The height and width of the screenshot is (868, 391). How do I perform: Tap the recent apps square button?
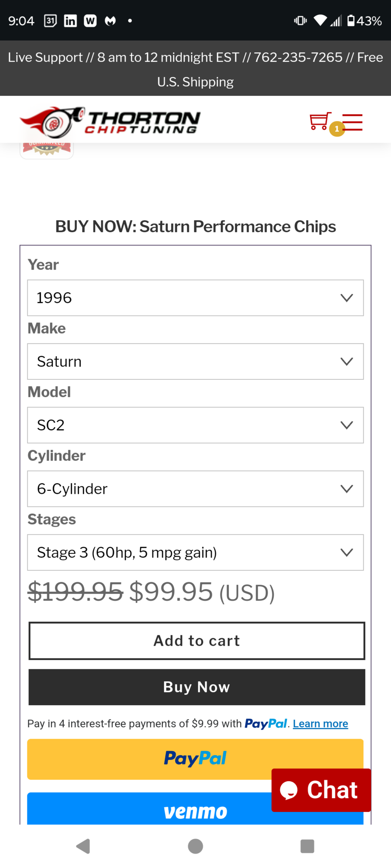point(307,846)
